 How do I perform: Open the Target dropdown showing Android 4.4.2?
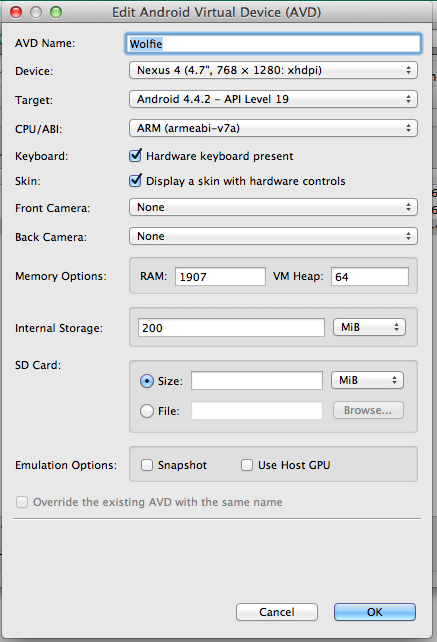[273, 99]
